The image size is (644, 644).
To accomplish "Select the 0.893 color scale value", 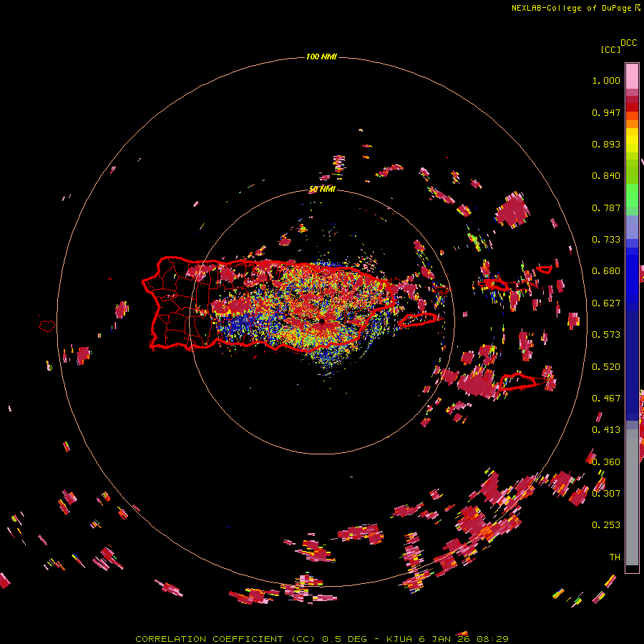I will tap(606, 144).
